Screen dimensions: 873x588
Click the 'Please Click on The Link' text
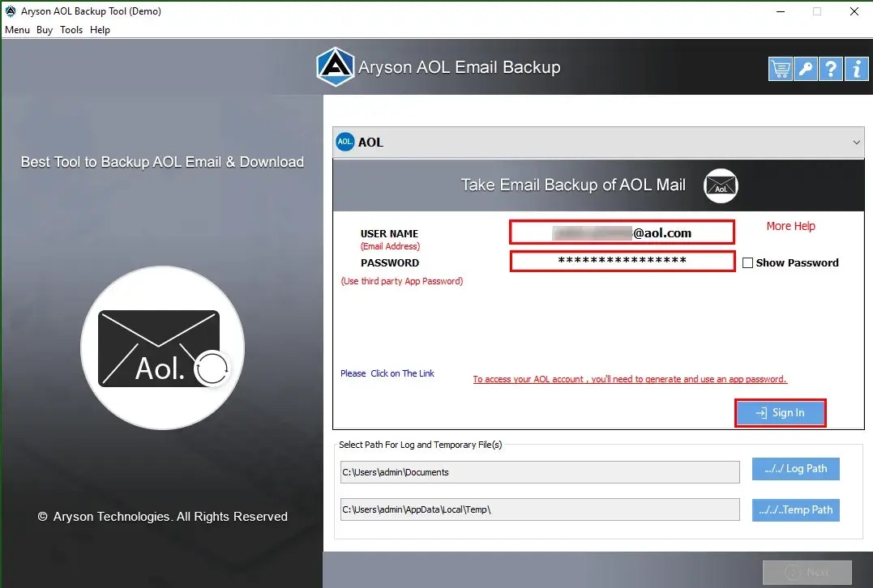click(x=387, y=373)
